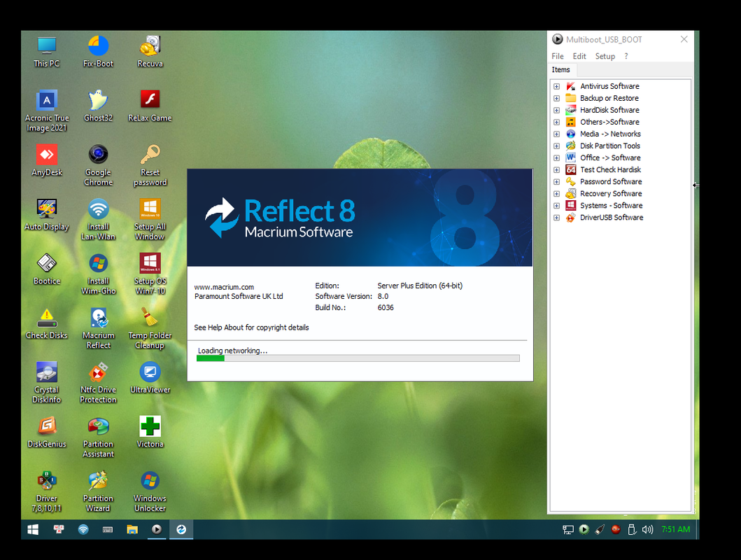This screenshot has height=560, width=741.
Task: Launch Victoria green cross icon
Action: pos(150,433)
